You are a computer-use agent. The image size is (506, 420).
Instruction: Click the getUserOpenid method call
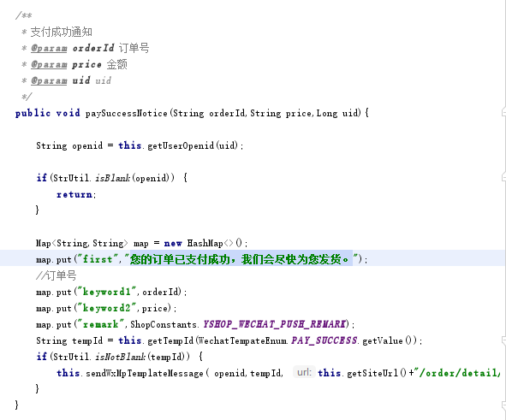tap(181, 145)
